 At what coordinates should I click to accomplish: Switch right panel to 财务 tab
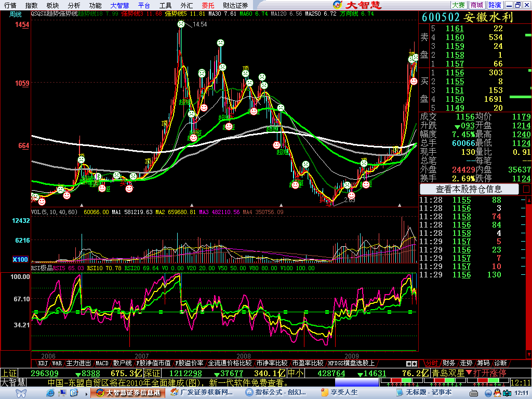tap(449, 363)
